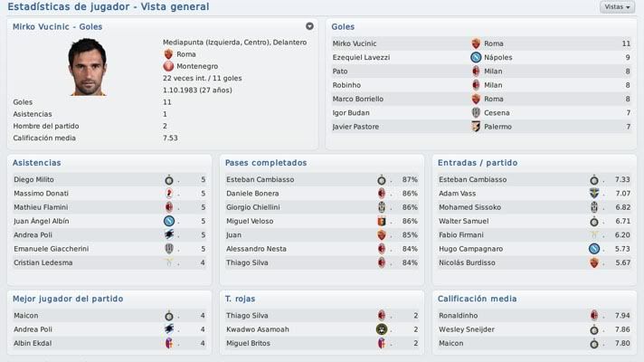This screenshot has height=362, width=644.
Task: Click the Asistencias panel heading
Action: 36,163
